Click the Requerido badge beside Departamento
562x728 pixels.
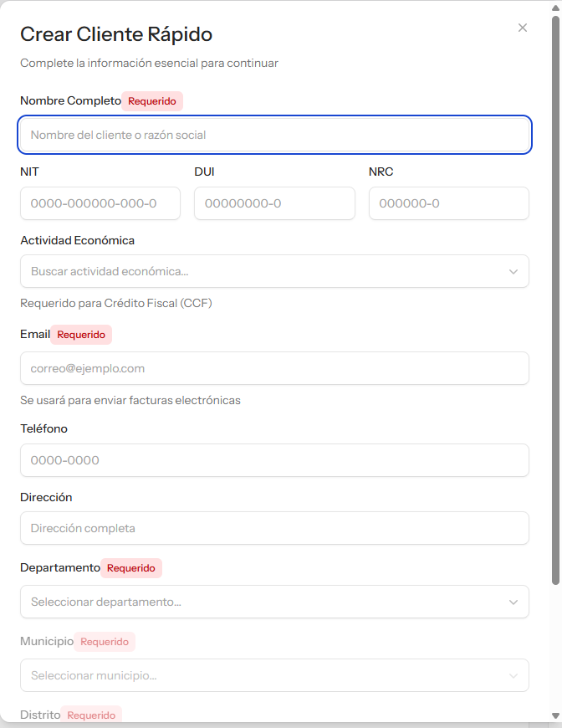[131, 568]
